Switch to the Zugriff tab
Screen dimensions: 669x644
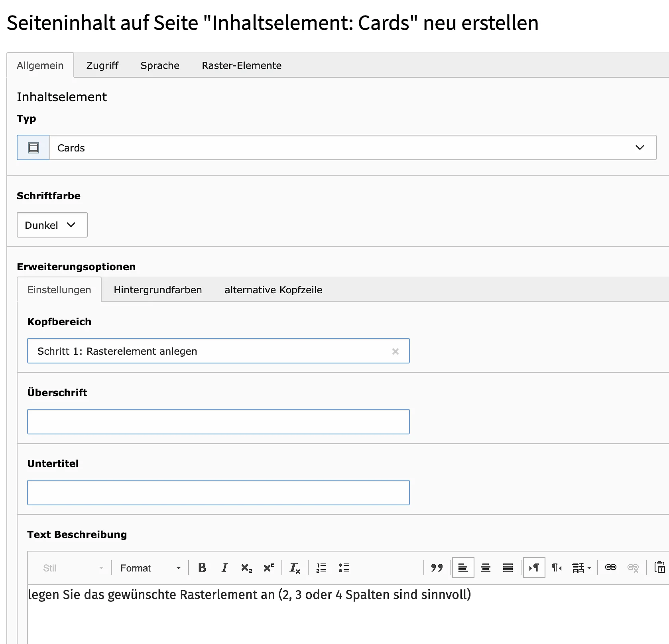102,65
